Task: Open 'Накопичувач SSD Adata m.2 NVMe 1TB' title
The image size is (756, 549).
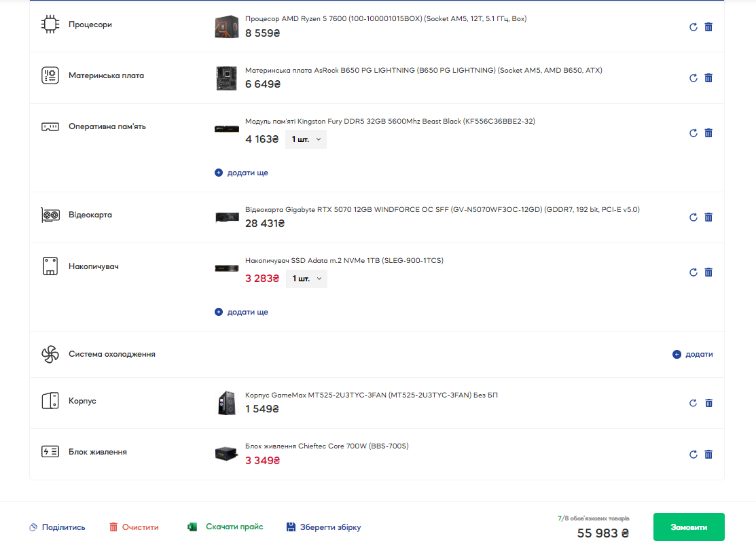Action: coord(344,260)
